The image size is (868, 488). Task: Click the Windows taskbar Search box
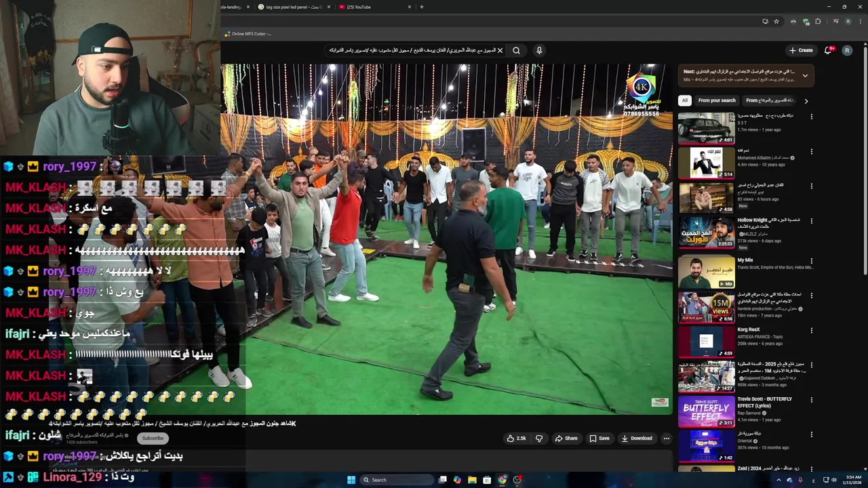pyautogui.click(x=397, y=480)
